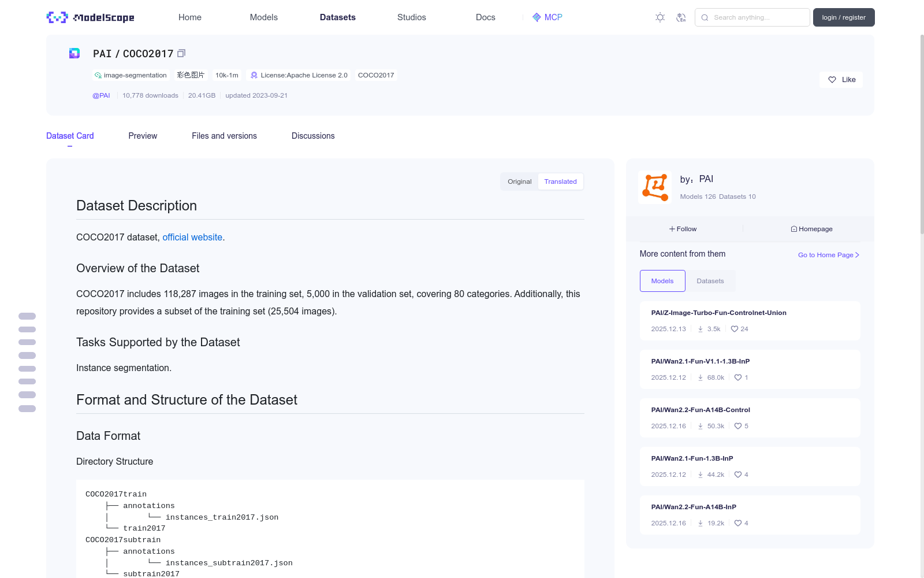Go to Home Page link

[x=829, y=255]
